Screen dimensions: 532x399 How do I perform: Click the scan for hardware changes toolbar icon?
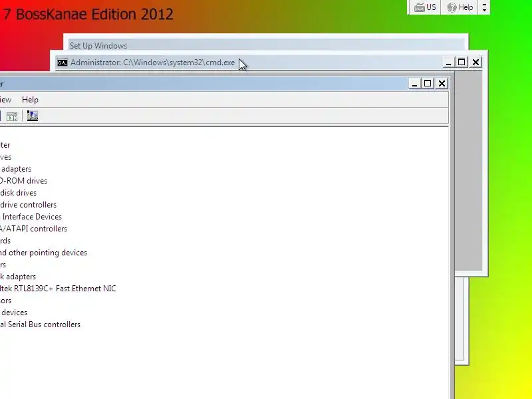pyautogui.click(x=33, y=116)
